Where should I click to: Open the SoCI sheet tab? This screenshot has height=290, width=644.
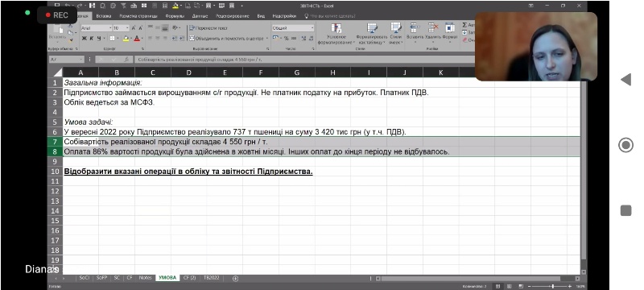pos(84,278)
